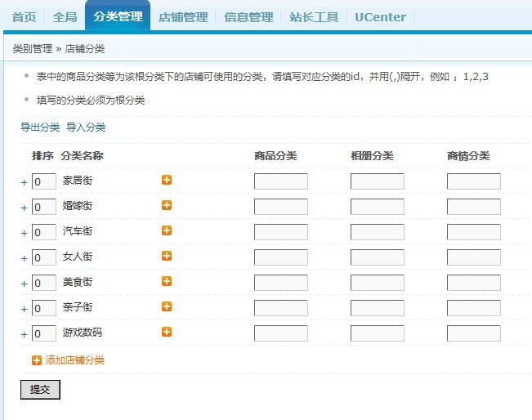Focus the 商品分类 field for 亲子街
The image size is (532, 420).
pos(281,308)
